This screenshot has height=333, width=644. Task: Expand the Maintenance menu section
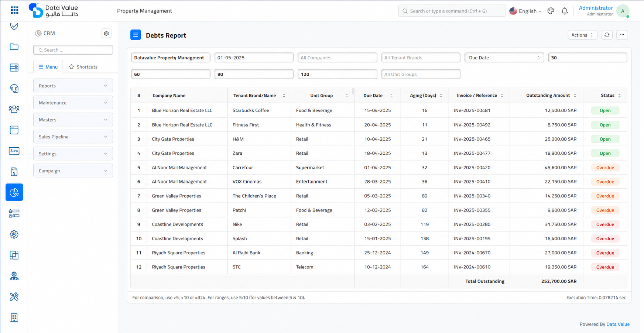pos(73,103)
